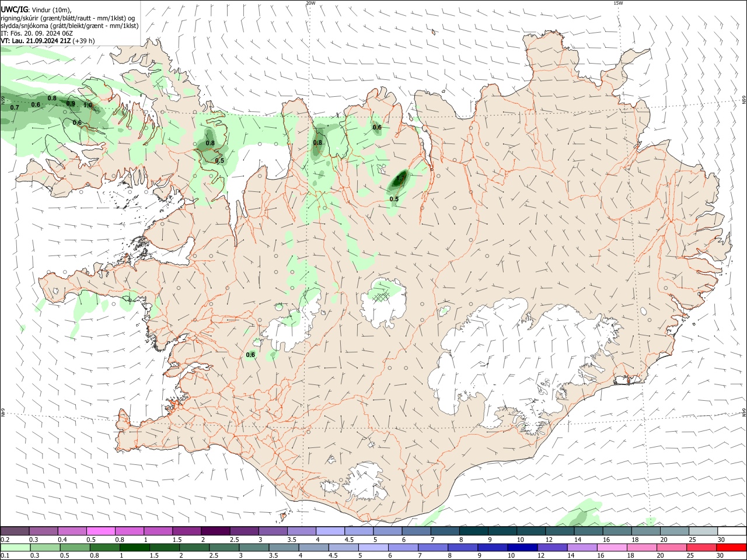
Task: Select the 25 pale gray swatch in upper legend row
Action: point(703,531)
